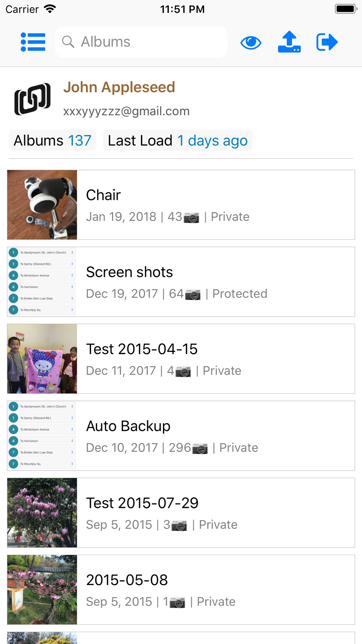Image resolution: width=362 pixels, height=644 pixels.
Task: Open the Test 2015-04-15 album
Action: (x=181, y=359)
